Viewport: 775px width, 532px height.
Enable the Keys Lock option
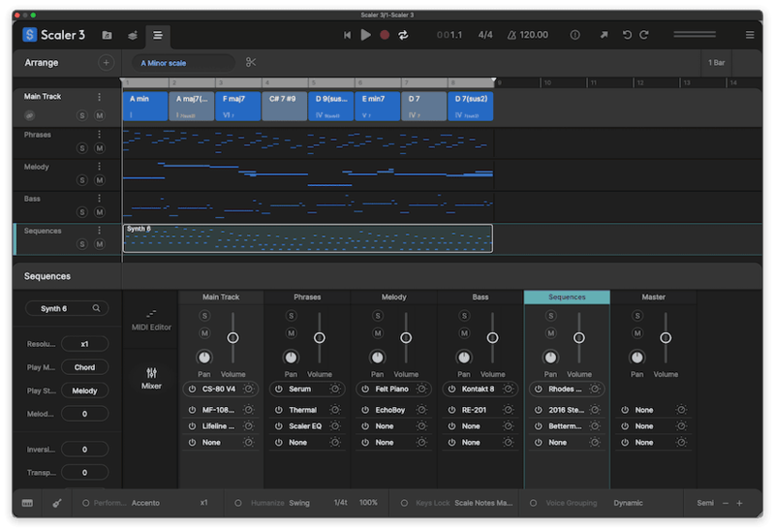404,503
